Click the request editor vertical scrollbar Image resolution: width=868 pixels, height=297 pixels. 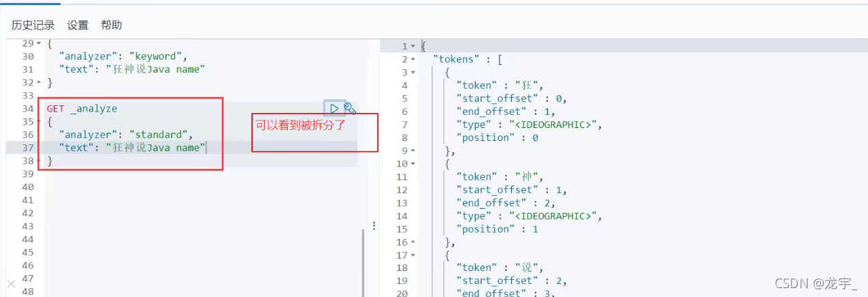(x=363, y=263)
